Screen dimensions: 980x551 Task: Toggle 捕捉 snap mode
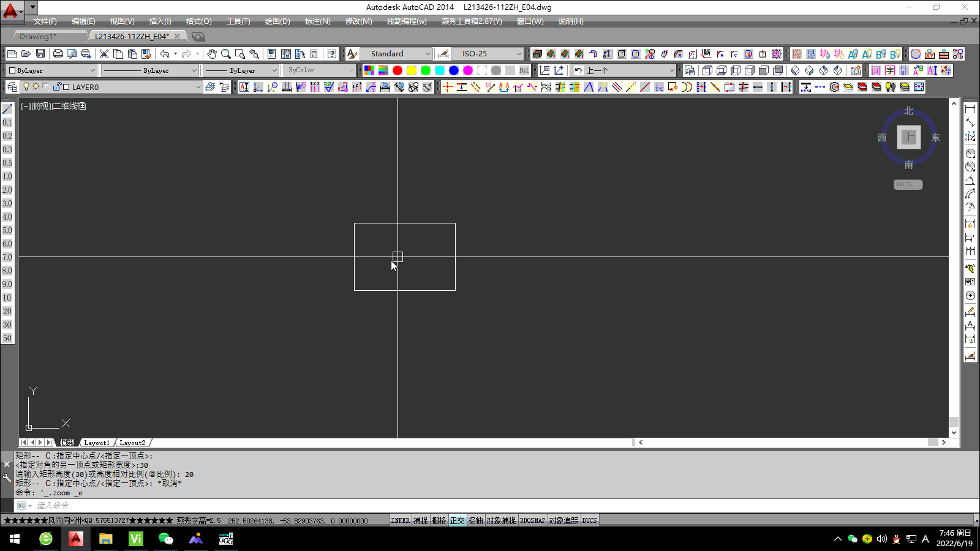coord(421,520)
